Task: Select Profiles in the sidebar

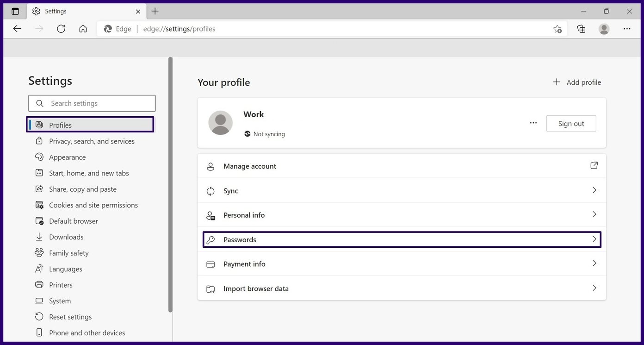Action: click(x=90, y=125)
